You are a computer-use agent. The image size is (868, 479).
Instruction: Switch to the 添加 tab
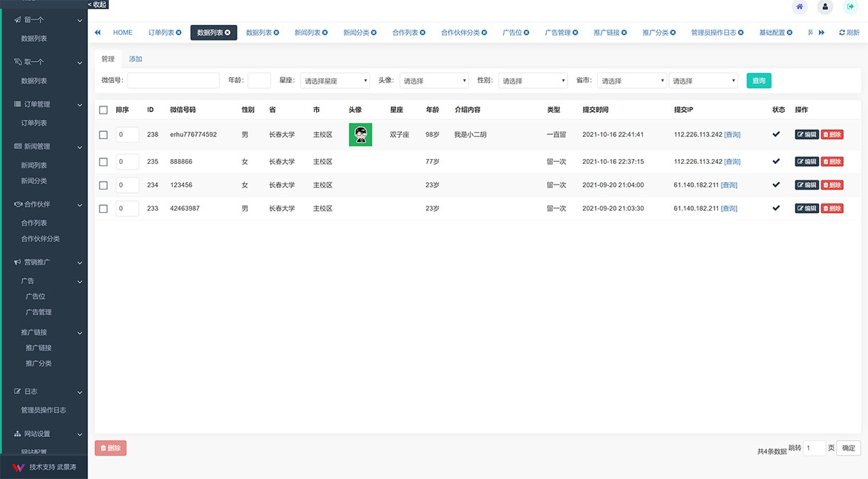click(x=136, y=59)
